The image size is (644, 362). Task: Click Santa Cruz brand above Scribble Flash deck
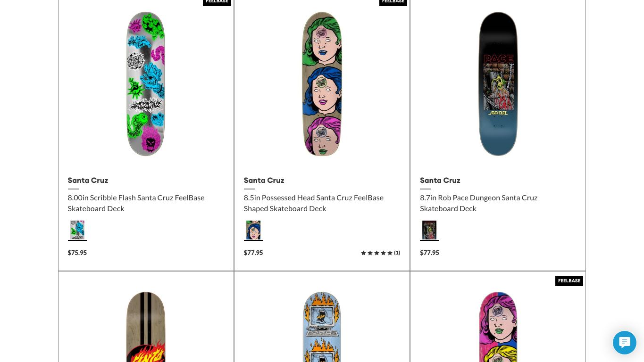[88, 180]
